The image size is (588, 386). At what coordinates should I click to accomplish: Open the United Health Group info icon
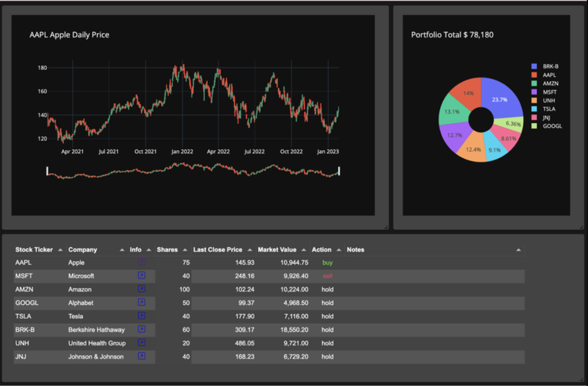[x=141, y=343]
